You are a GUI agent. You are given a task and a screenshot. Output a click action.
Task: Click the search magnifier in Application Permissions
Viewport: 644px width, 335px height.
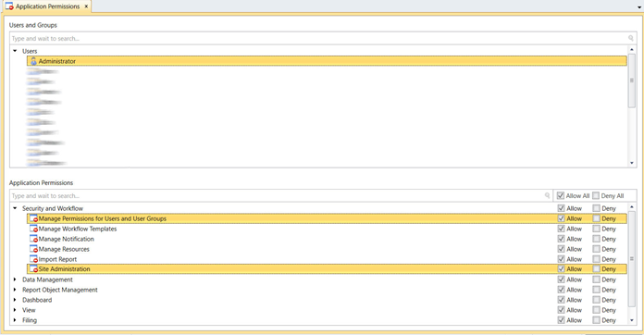(547, 195)
